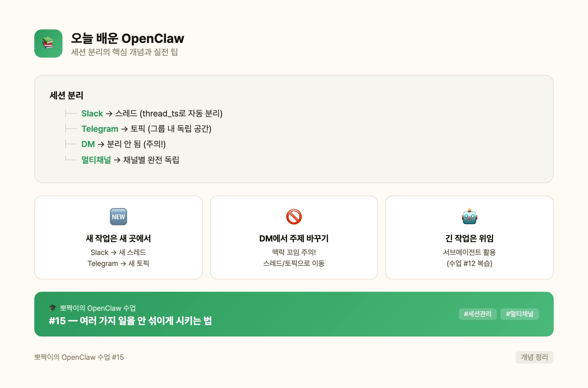Screen dimensions: 588x388
Task: Toggle the #멀티채널 tag
Action: coord(519,314)
